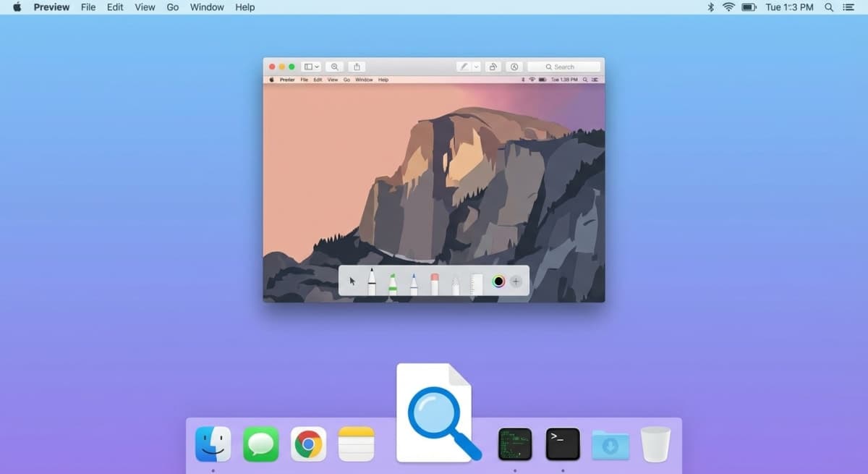Image resolution: width=868 pixels, height=474 pixels.
Task: Toggle the sidebar view icon
Action: click(308, 66)
